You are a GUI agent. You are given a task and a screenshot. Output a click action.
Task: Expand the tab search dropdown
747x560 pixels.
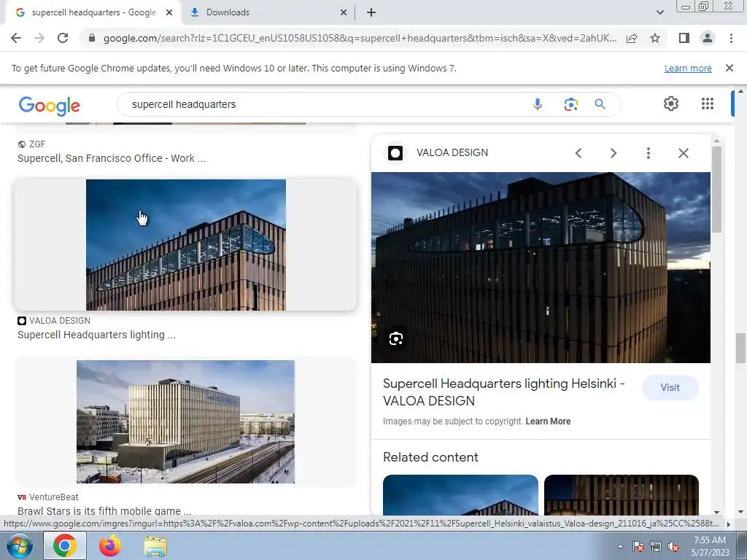[x=659, y=12]
